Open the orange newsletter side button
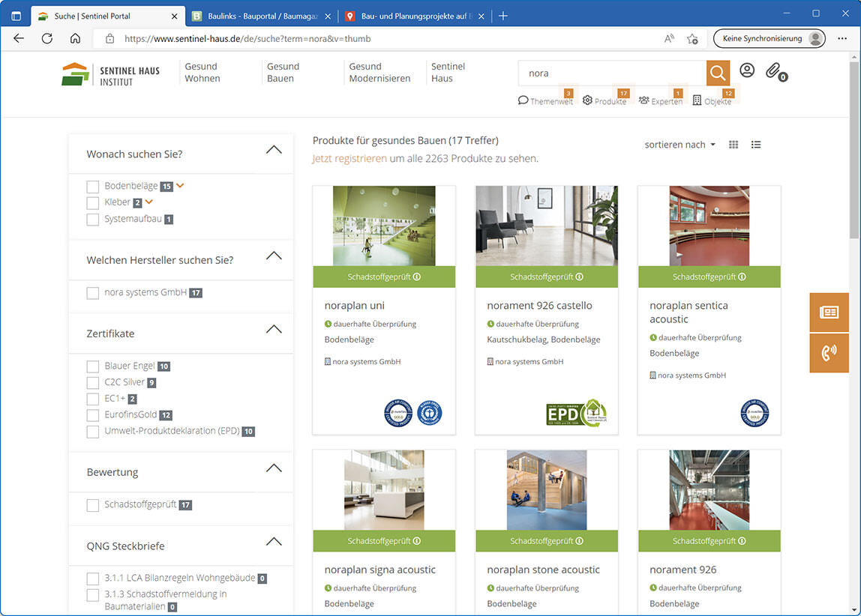This screenshot has width=861, height=616. click(x=829, y=312)
